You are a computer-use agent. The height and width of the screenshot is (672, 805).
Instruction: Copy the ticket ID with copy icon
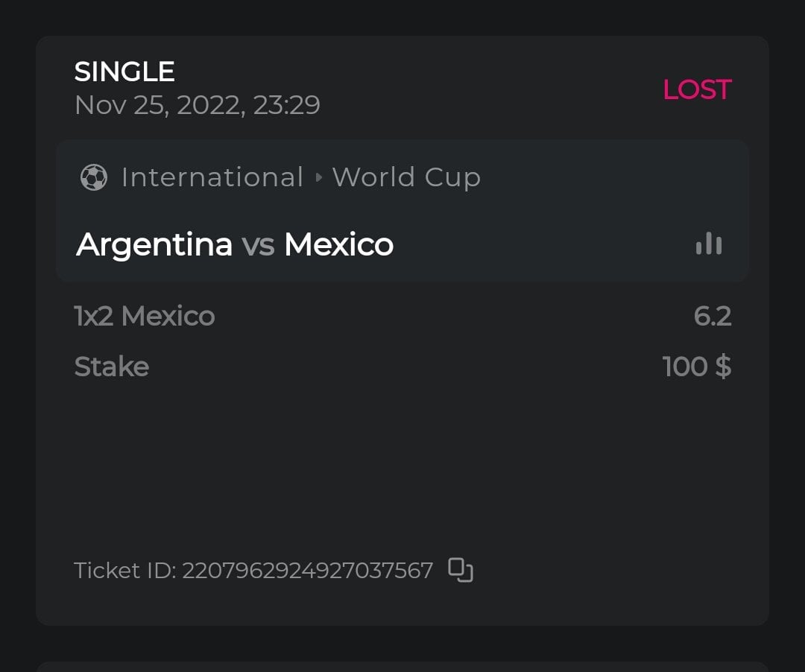pos(461,570)
